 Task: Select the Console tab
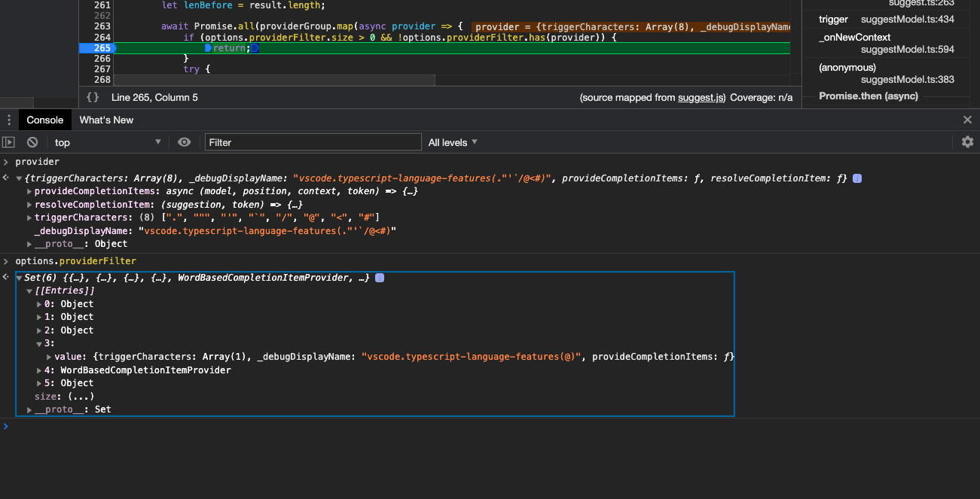coord(44,120)
